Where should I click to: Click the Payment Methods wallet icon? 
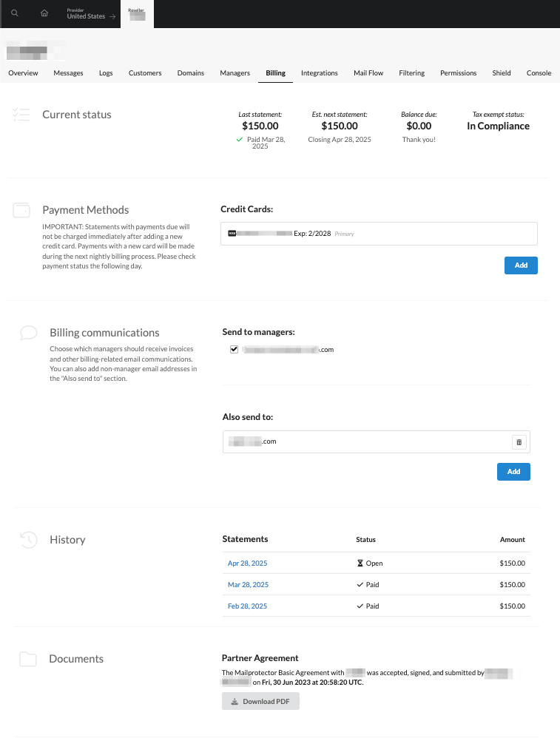click(21, 210)
